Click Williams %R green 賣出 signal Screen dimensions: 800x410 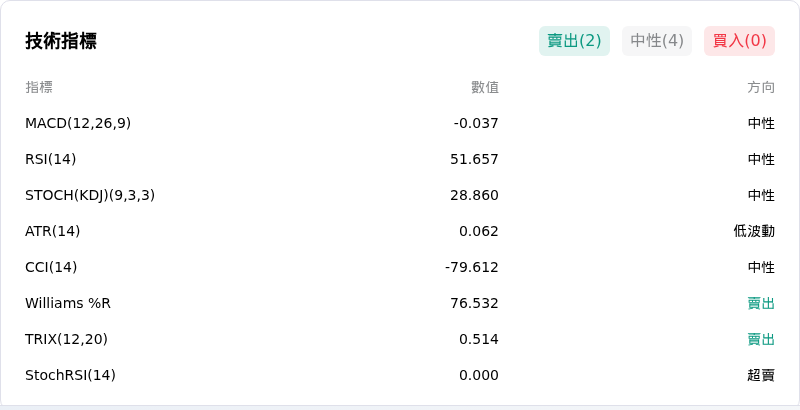tap(761, 303)
